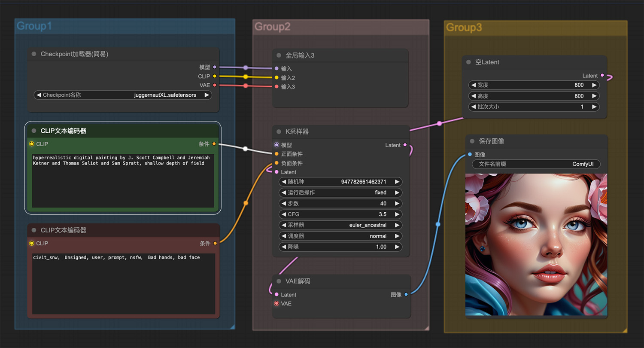Click the positive prompt text area starting 'hyperrealistic digital painting'
The height and width of the screenshot is (348, 644).
[x=123, y=181]
